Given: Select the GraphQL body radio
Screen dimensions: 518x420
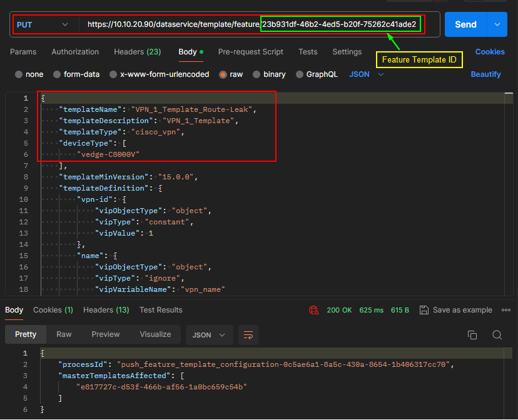Looking at the screenshot, I should (300, 74).
